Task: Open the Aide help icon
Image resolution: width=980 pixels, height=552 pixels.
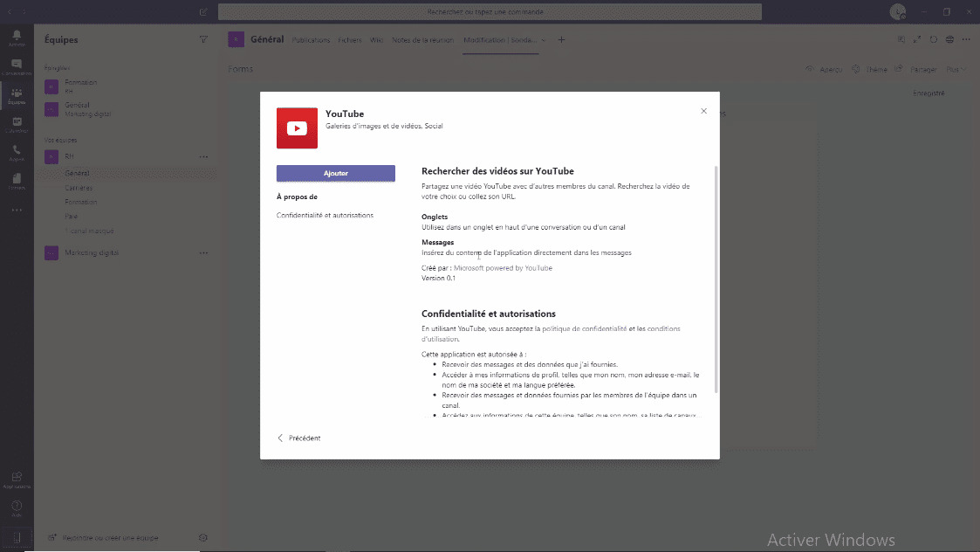Action: click(x=17, y=508)
